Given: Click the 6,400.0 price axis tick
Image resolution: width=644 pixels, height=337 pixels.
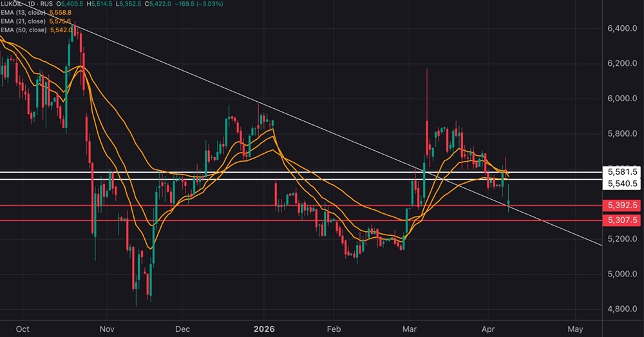Looking at the screenshot, I should pyautogui.click(x=622, y=29).
